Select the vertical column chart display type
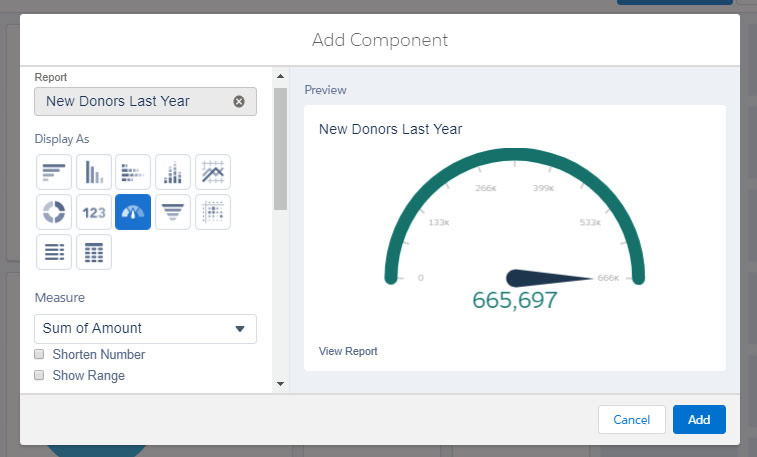The height and width of the screenshot is (457, 757). 93,172
